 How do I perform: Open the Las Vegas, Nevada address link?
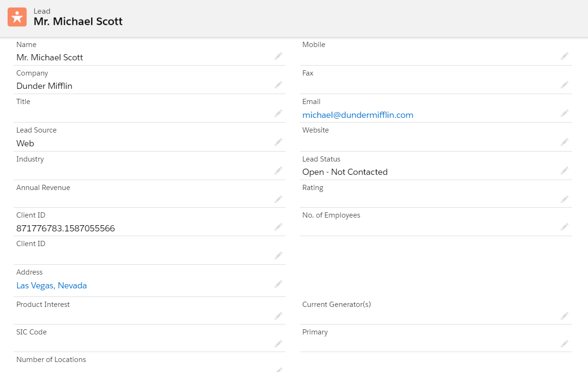coord(51,286)
